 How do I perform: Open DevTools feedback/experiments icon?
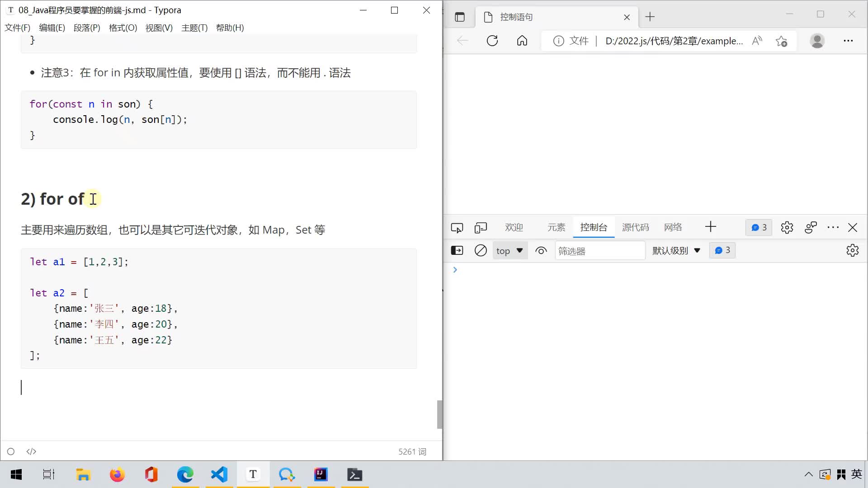pyautogui.click(x=811, y=228)
